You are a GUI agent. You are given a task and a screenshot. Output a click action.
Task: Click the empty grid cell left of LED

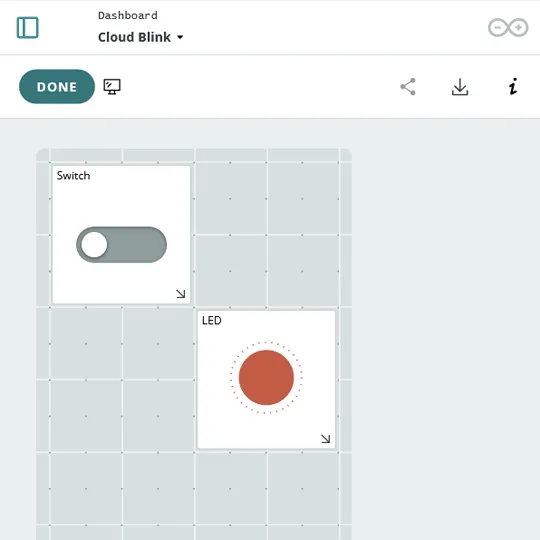pos(122,380)
